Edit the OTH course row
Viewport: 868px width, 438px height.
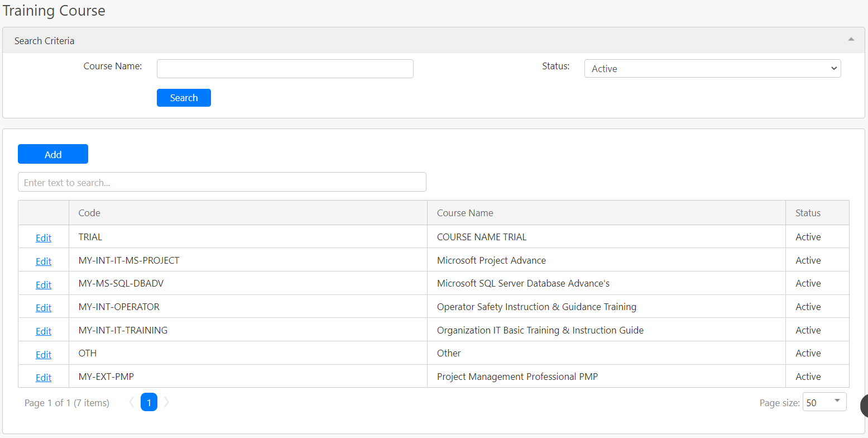tap(44, 355)
